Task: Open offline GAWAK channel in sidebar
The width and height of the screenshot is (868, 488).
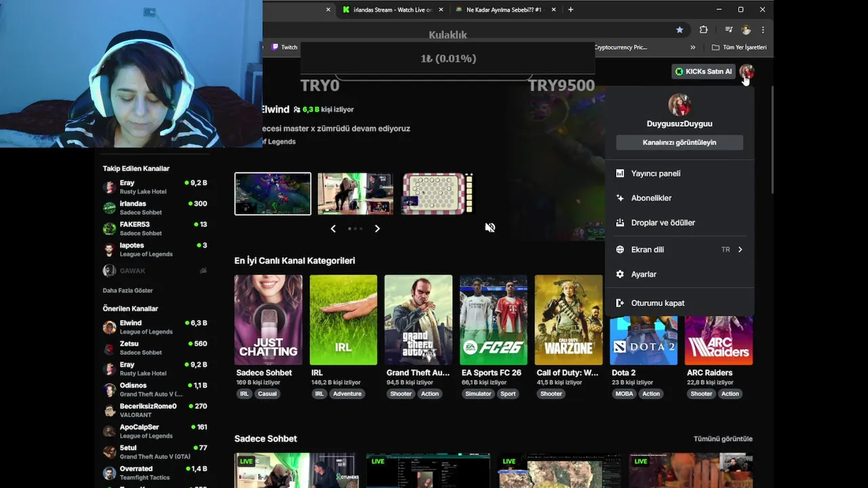Action: [155, 270]
